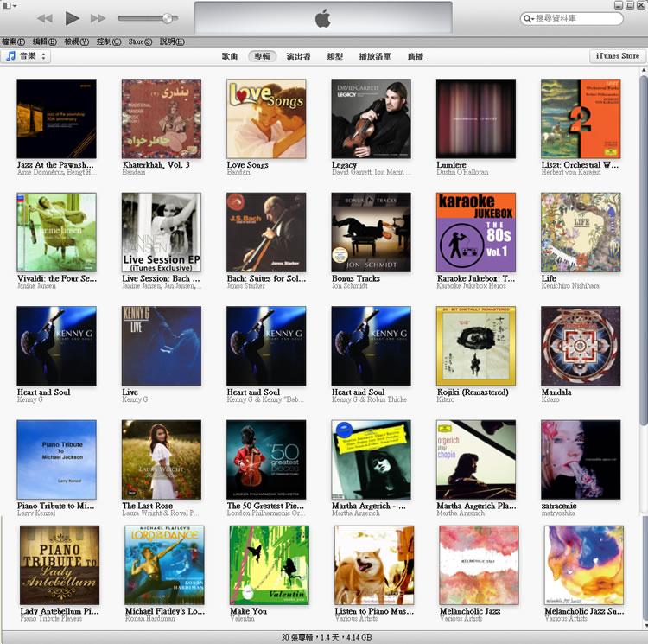Select the Legacy album cover by David Garrett
The height and width of the screenshot is (644, 648).
coord(372,118)
